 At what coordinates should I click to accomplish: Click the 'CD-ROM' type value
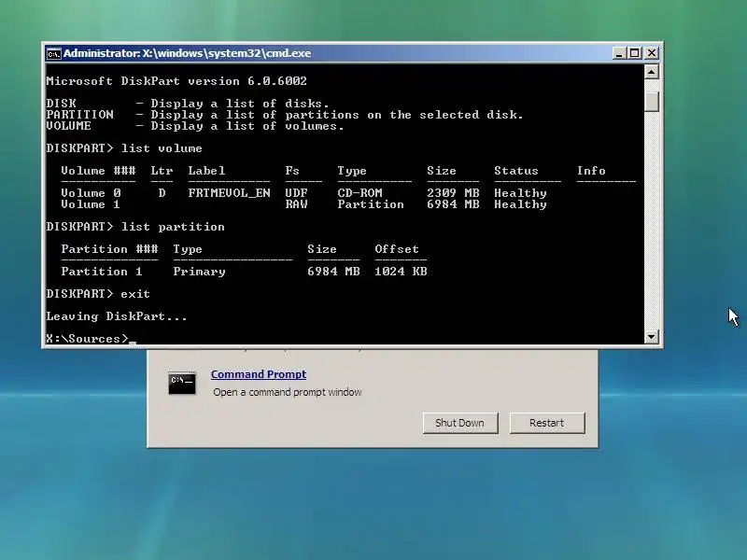(x=359, y=193)
